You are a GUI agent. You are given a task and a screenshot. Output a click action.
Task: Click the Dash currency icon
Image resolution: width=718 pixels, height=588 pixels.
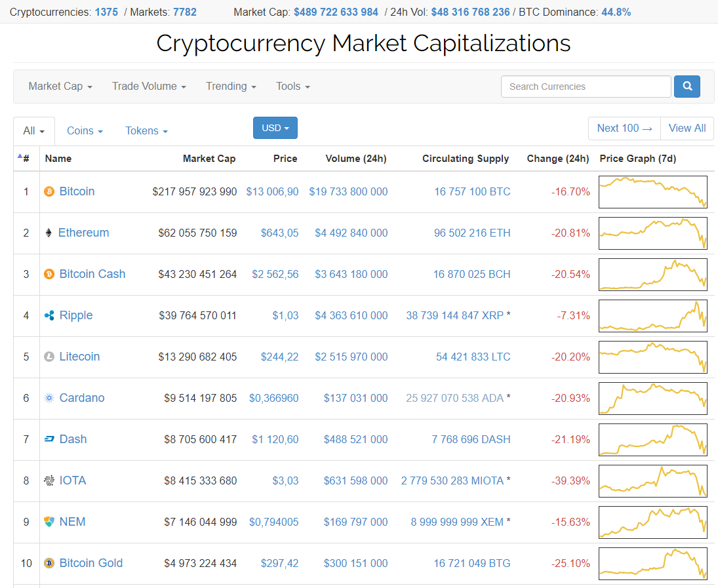49,439
